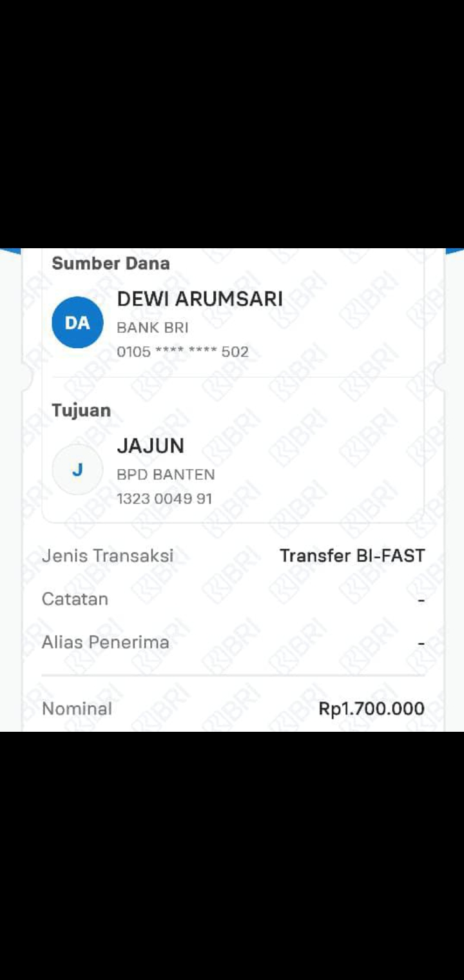
Task: Tap the BANK BRI source bank text
Action: click(x=153, y=328)
